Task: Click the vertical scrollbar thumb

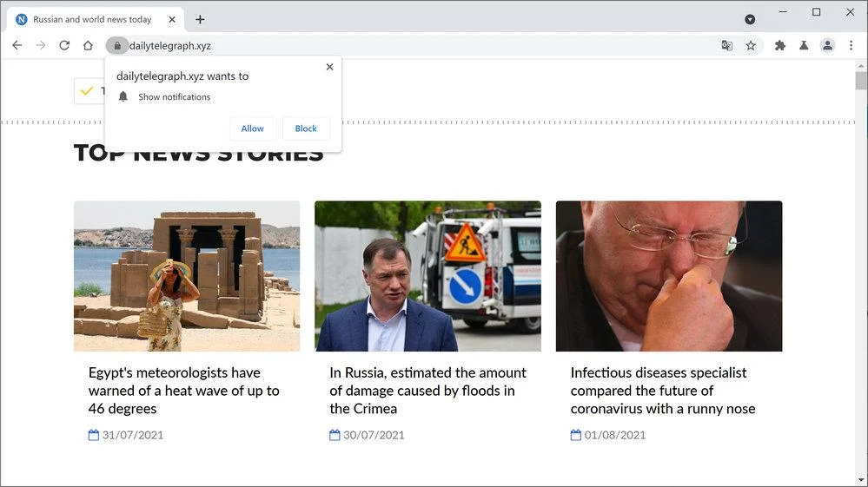Action: click(x=861, y=80)
